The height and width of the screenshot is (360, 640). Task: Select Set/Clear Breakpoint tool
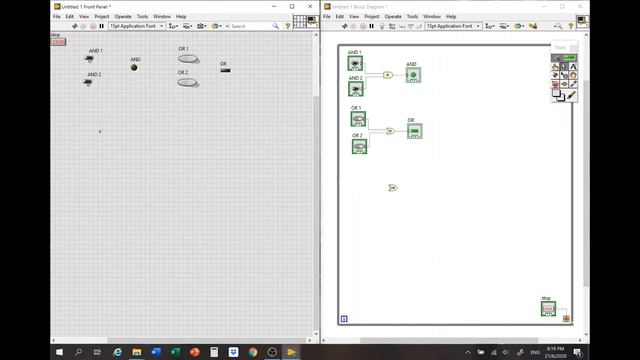[555, 84]
